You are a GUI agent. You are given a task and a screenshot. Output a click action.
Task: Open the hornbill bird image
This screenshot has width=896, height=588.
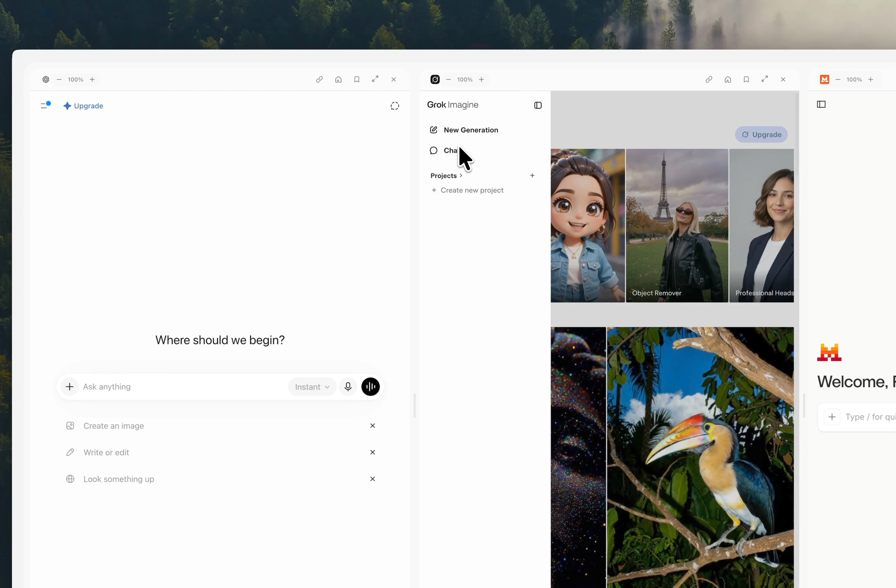pos(700,457)
